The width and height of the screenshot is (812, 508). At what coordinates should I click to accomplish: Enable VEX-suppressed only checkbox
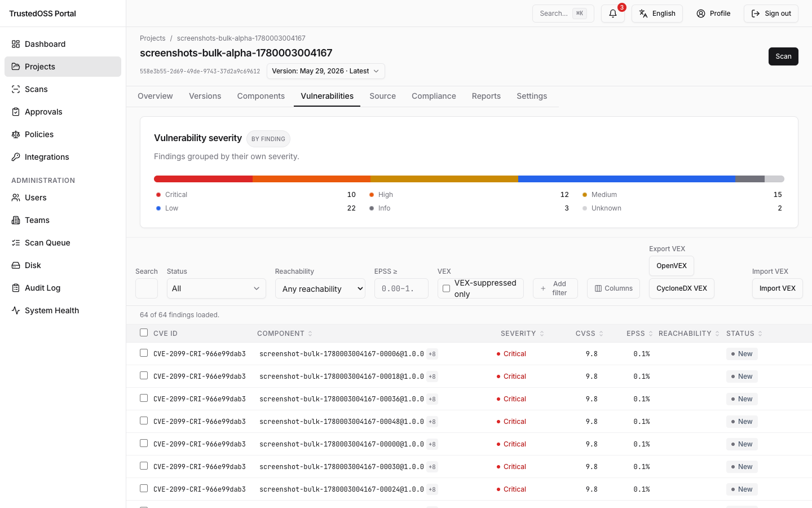(x=446, y=288)
